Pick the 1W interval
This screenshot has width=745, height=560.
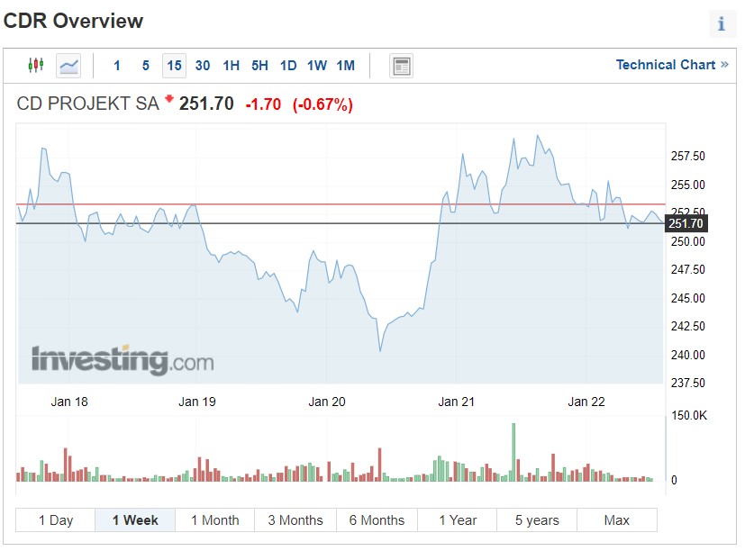pyautogui.click(x=317, y=66)
